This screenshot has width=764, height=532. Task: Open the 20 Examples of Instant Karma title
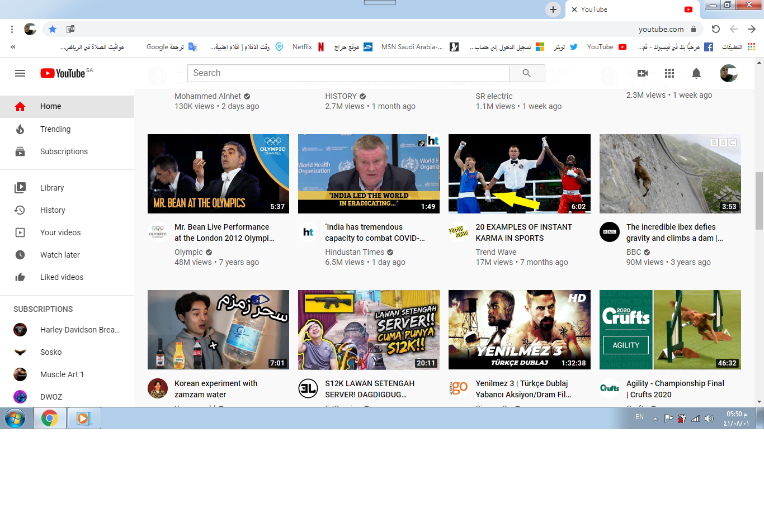[524, 232]
